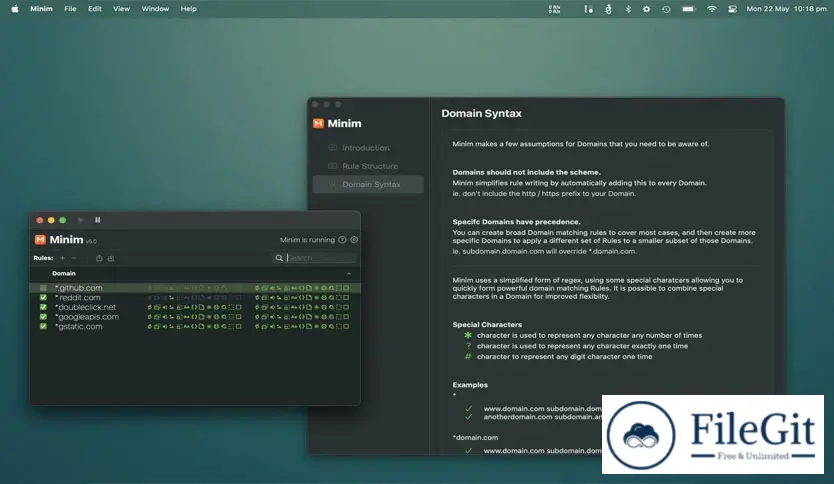Open the Window menu
Image resolution: width=834 pixels, height=484 pixels.
pyautogui.click(x=155, y=9)
